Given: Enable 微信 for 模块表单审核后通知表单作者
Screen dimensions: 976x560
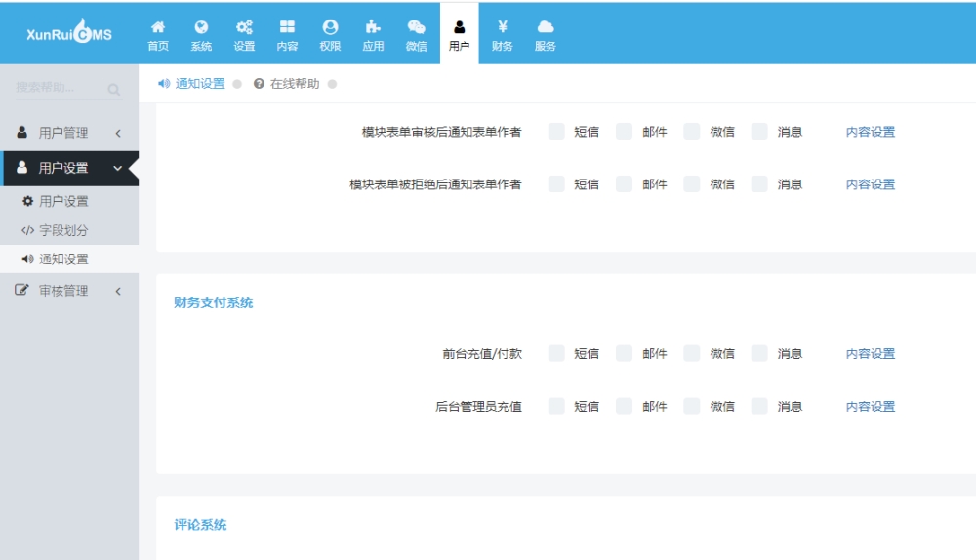Looking at the screenshot, I should click(692, 132).
